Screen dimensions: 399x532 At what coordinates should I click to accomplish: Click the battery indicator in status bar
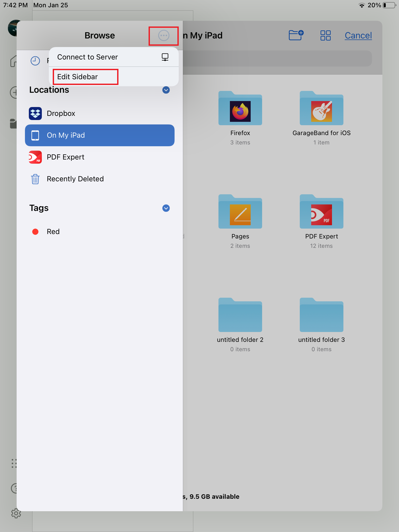tap(389, 5)
